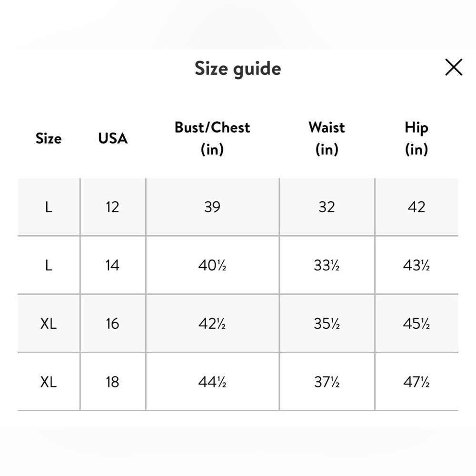The width and height of the screenshot is (476, 476).
Task: Click the 40½ bust measurement cell
Action: point(212,265)
